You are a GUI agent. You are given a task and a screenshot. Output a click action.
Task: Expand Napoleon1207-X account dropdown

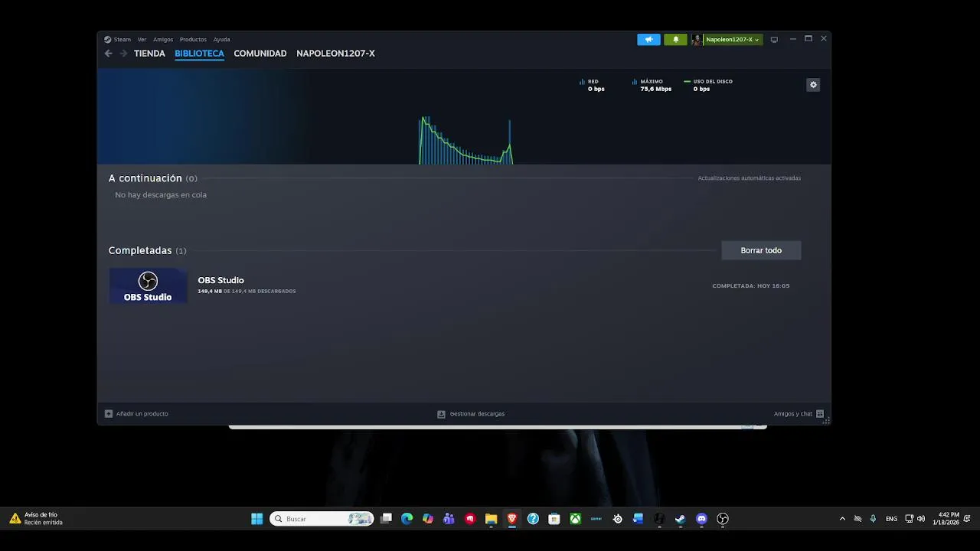733,39
